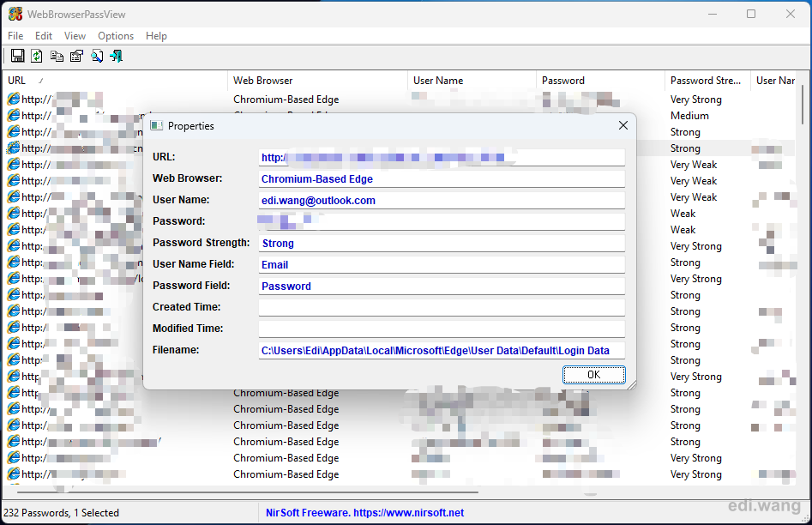Click the empty Created Time field
The image size is (812, 525).
(x=442, y=307)
